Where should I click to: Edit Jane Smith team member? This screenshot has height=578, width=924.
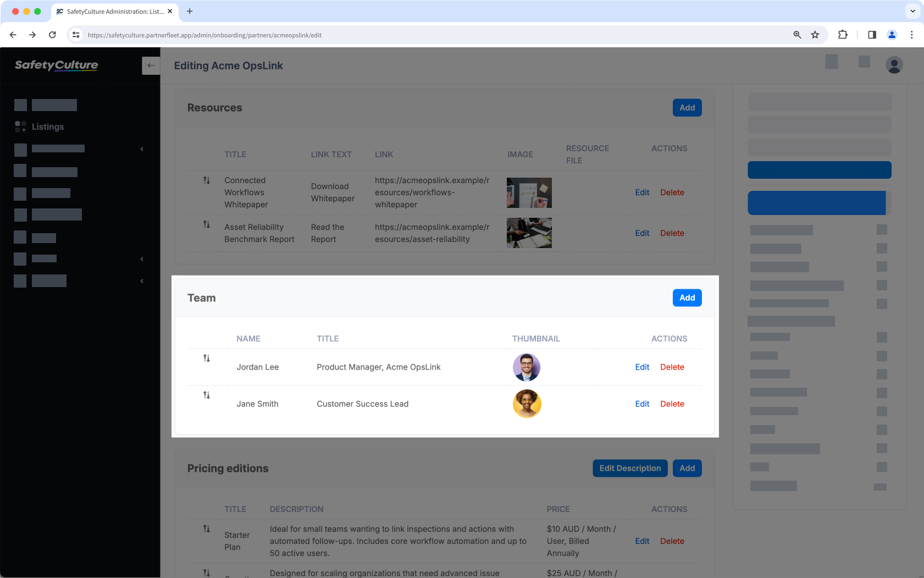[642, 404]
